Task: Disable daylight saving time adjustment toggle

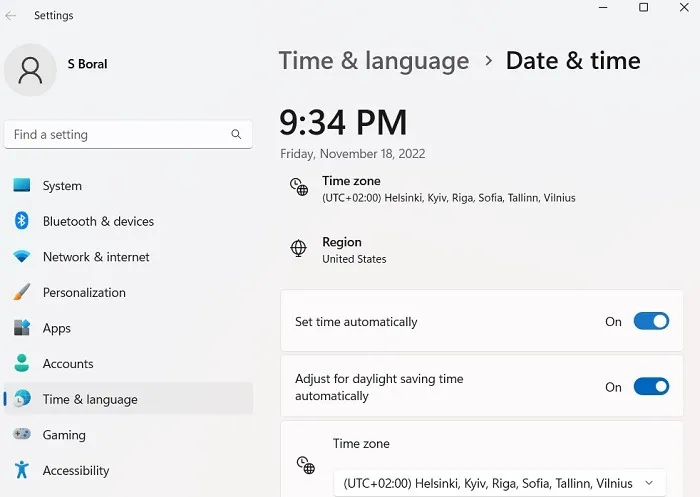Action: (651, 387)
